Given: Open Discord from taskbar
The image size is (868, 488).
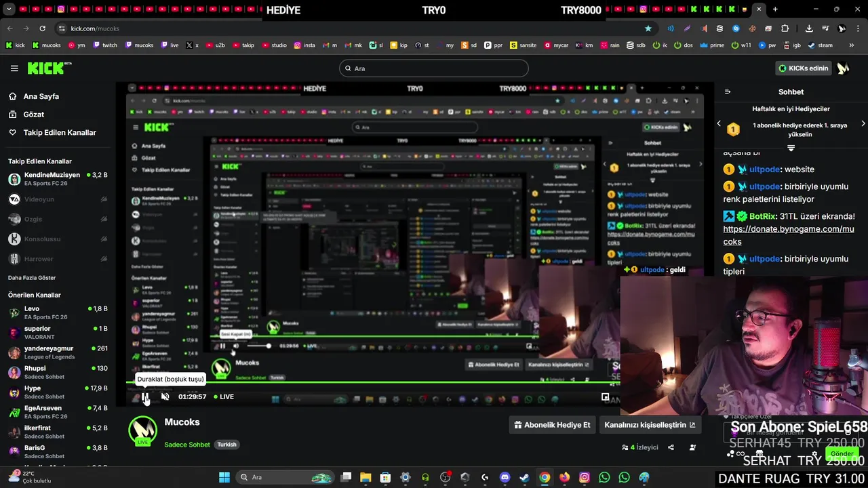Looking at the screenshot, I should [505, 477].
